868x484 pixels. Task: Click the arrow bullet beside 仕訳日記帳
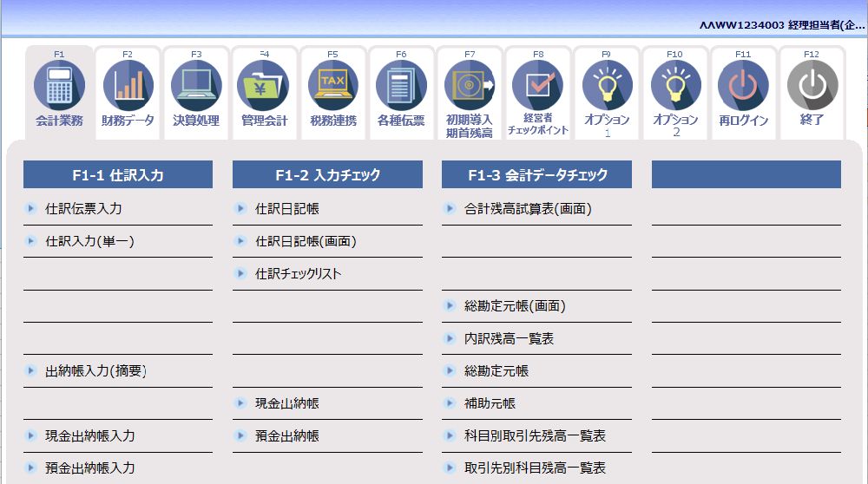pyautogui.click(x=240, y=208)
